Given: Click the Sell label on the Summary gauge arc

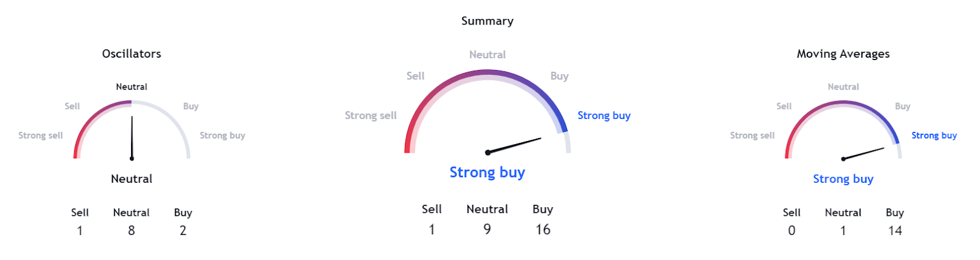Looking at the screenshot, I should click(x=415, y=76).
